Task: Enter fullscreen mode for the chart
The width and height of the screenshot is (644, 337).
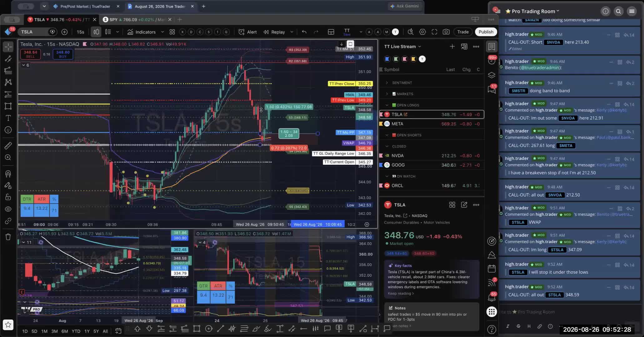Action: [434, 32]
